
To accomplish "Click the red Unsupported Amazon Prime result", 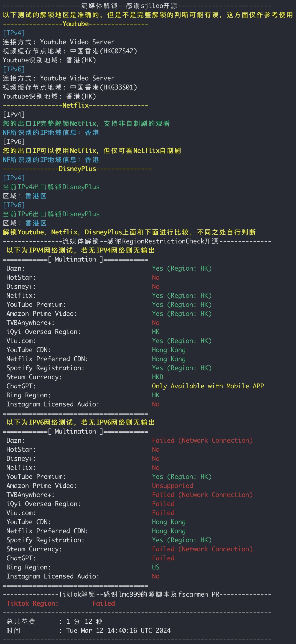I will [172, 486].
